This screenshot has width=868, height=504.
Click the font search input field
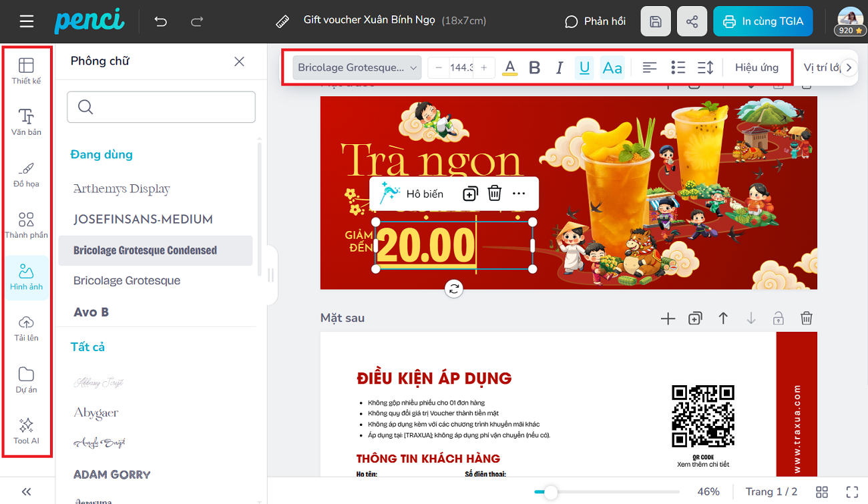pyautogui.click(x=161, y=107)
